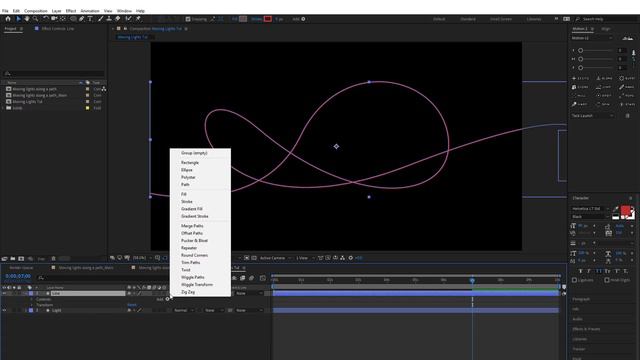Screen dimensions: 640x360
Task: Expand the Transform property group
Action: pyautogui.click(x=32, y=305)
